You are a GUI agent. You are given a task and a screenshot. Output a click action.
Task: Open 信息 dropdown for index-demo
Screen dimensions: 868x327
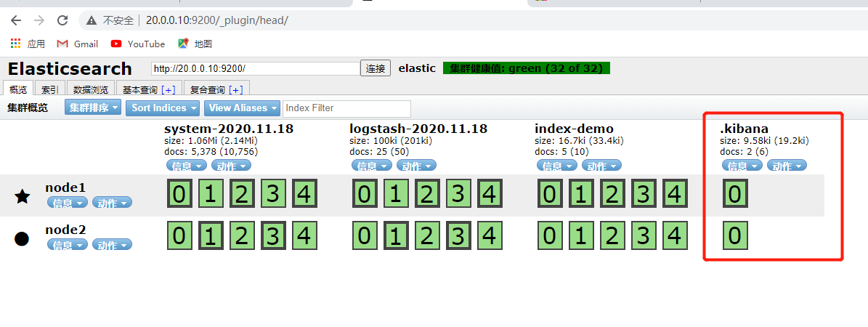(556, 165)
